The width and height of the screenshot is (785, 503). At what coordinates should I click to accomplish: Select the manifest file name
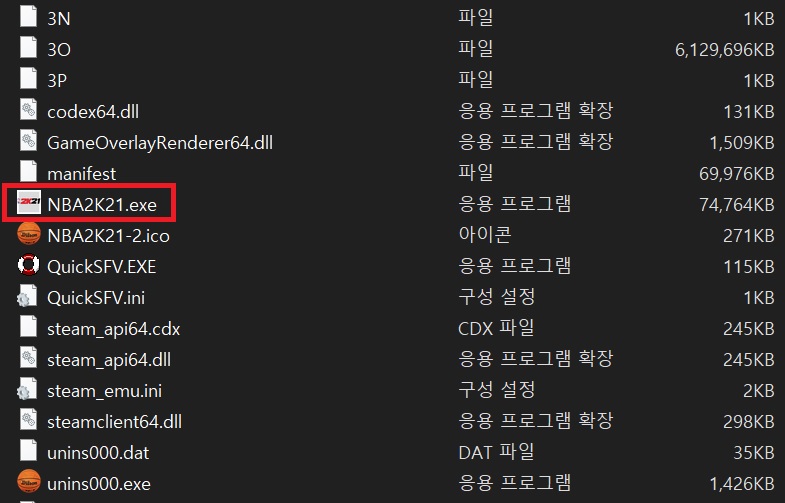click(81, 174)
